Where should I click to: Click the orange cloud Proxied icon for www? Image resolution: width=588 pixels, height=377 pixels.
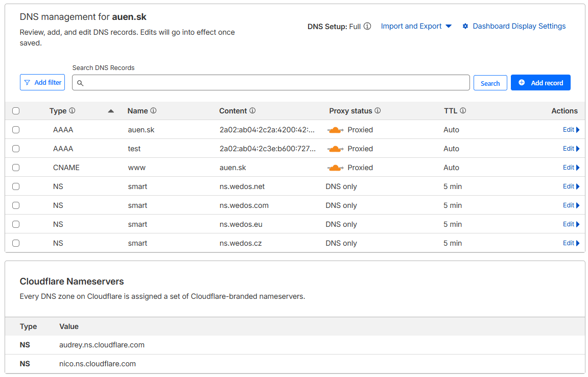tap(335, 168)
